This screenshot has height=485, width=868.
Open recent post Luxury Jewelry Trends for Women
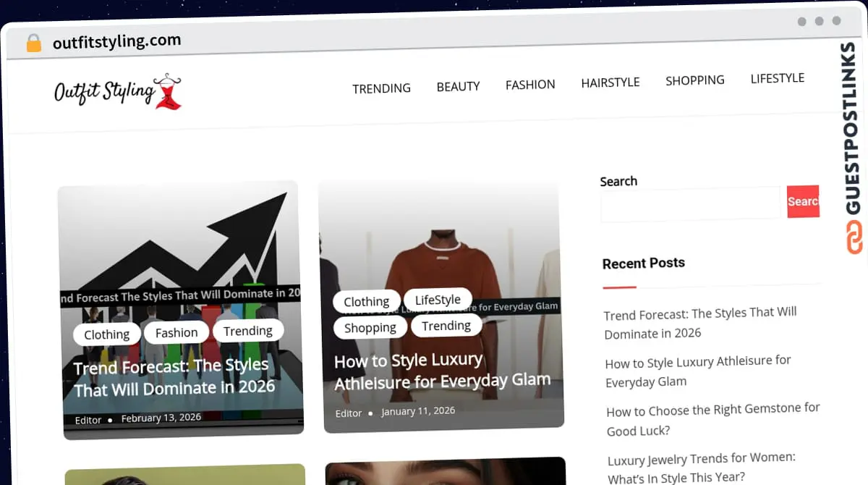[x=701, y=467]
